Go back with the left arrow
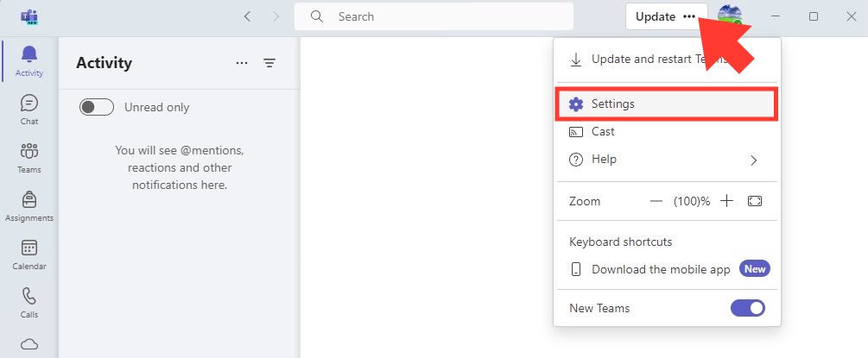This screenshot has height=358, width=868. pyautogui.click(x=248, y=16)
